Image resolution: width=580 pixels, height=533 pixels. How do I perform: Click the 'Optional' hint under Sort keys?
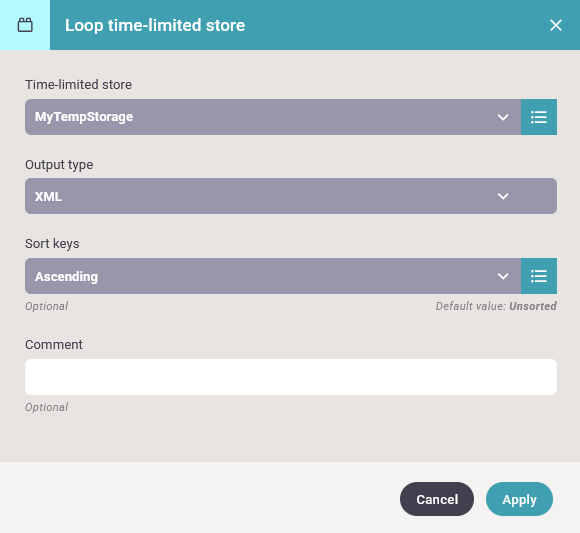[x=47, y=306]
